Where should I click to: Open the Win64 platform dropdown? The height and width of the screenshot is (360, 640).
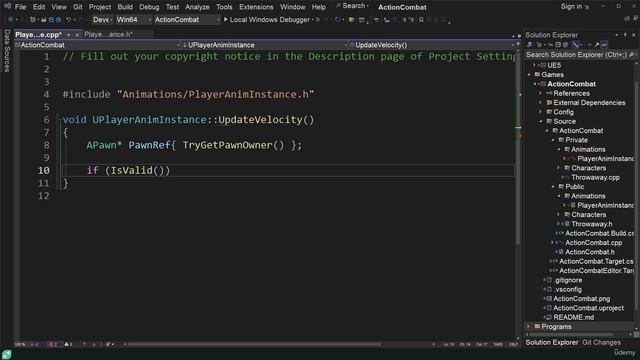[x=133, y=20]
